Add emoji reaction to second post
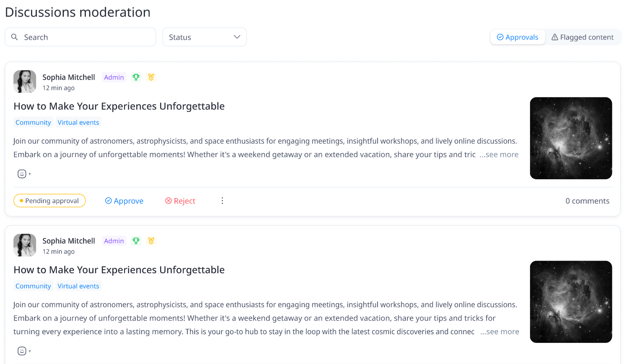Screen dimensions: 629x364 point(24,351)
